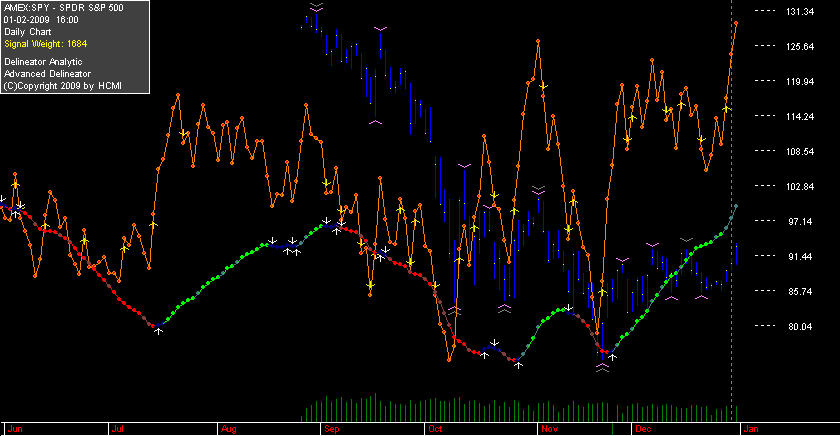The image size is (840, 436).
Task: Click the 01-02-2009 16:00 date text
Action: click(41, 20)
